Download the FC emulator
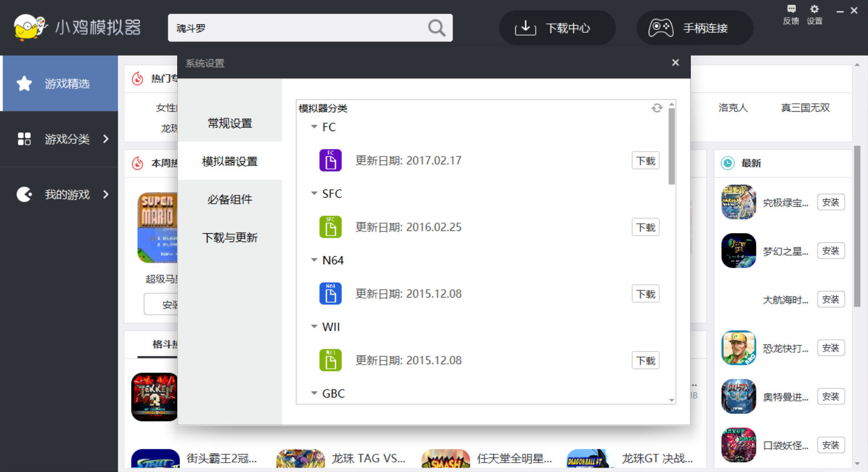Image resolution: width=868 pixels, height=472 pixels. [x=645, y=160]
